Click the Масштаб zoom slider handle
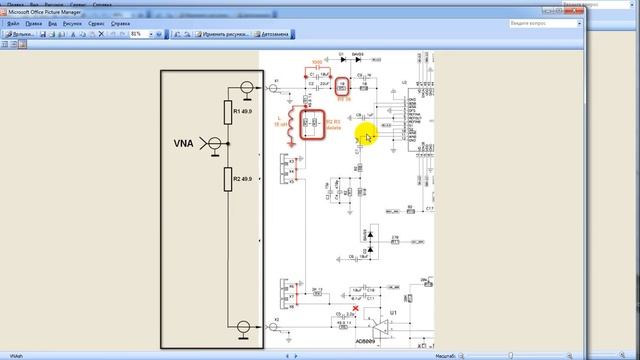640x360 pixels. coord(510,356)
